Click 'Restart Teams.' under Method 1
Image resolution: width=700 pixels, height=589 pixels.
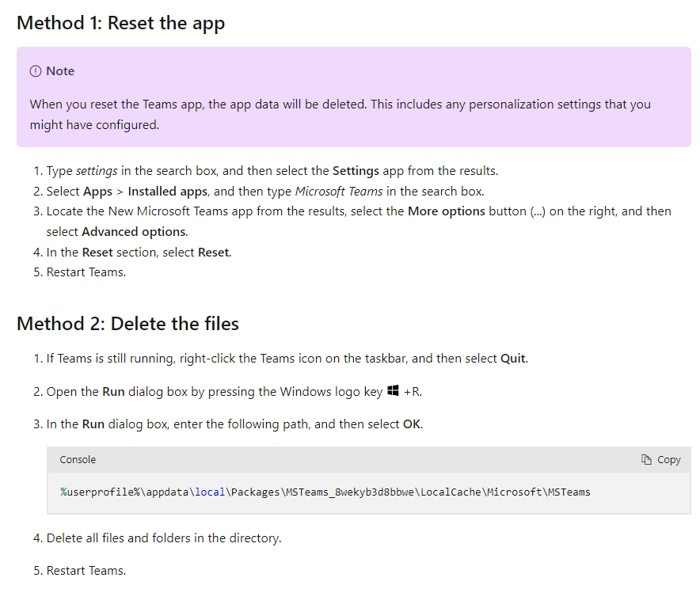tap(86, 272)
